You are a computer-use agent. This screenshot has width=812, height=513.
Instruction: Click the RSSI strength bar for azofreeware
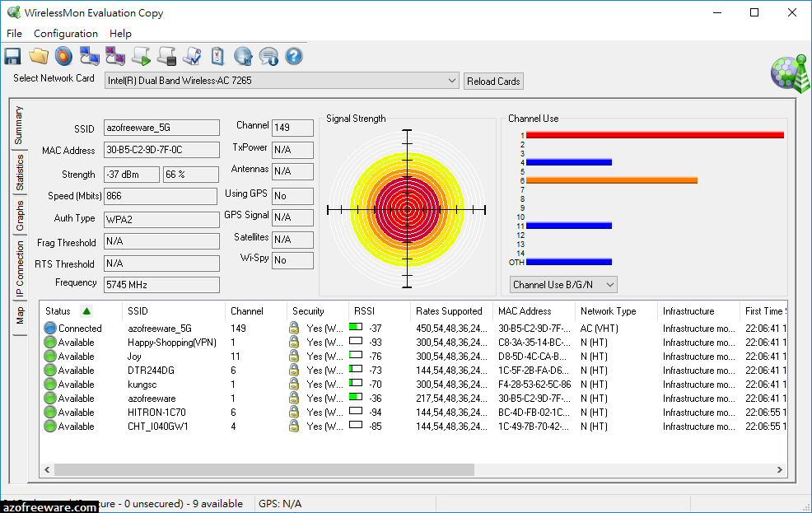[x=354, y=398]
